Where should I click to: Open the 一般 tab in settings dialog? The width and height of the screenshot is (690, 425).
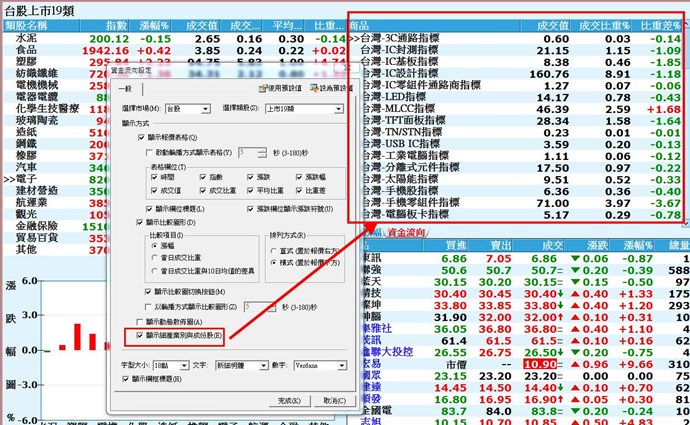(125, 88)
